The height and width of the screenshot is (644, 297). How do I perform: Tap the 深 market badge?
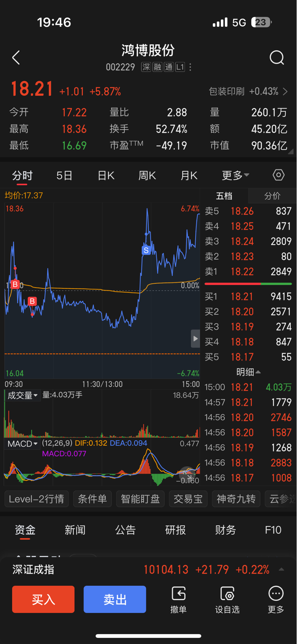146,67
